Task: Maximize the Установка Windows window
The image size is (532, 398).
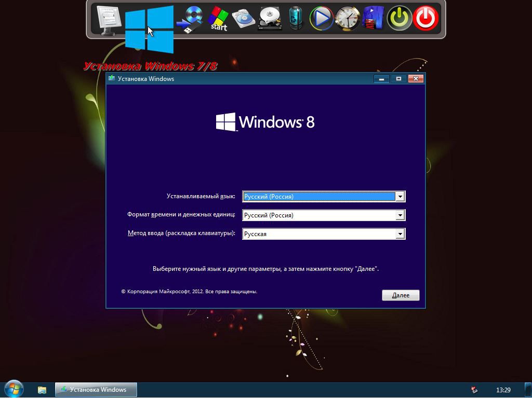Action: click(398, 79)
